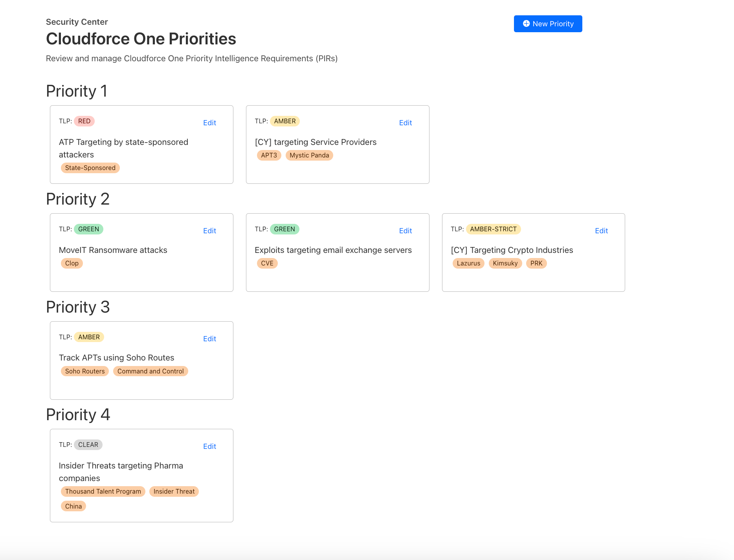
Task: Select the China tag
Action: 73,506
